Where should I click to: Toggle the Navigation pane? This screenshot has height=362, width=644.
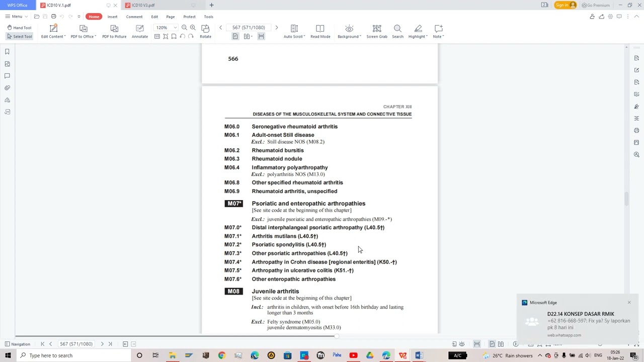18,344
